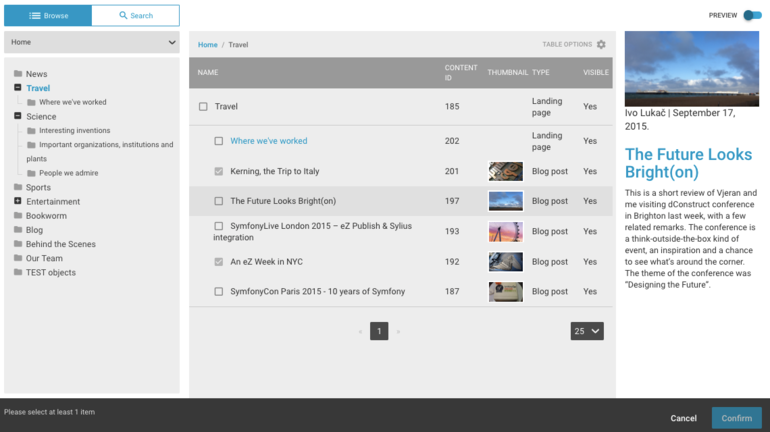Uncheck the Kerning, the Trip to Italy checkbox
The width and height of the screenshot is (770, 432).
pyautogui.click(x=219, y=171)
